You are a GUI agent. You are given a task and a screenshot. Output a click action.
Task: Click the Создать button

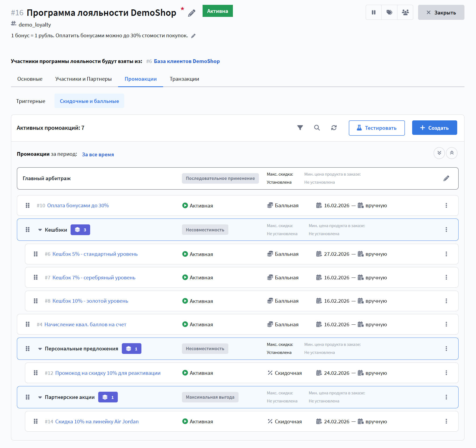point(434,128)
